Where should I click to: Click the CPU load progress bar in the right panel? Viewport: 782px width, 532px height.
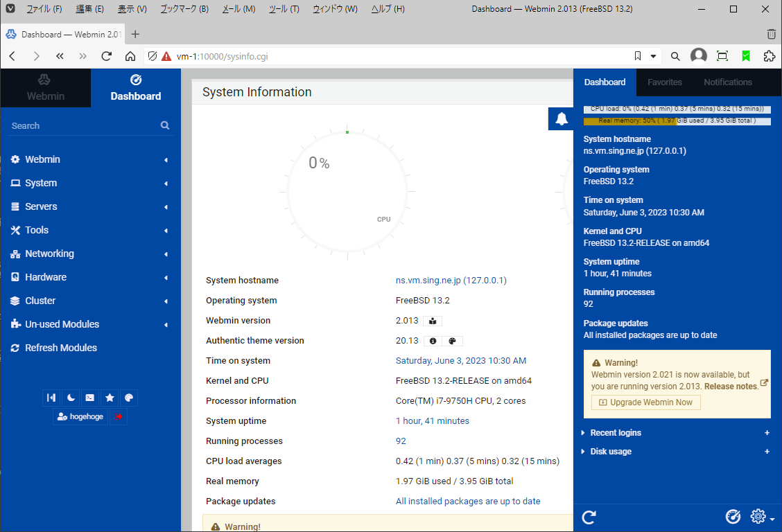(677, 109)
